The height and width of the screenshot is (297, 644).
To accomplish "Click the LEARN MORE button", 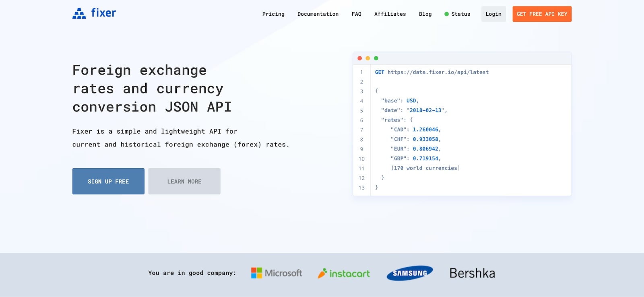I will pyautogui.click(x=184, y=181).
